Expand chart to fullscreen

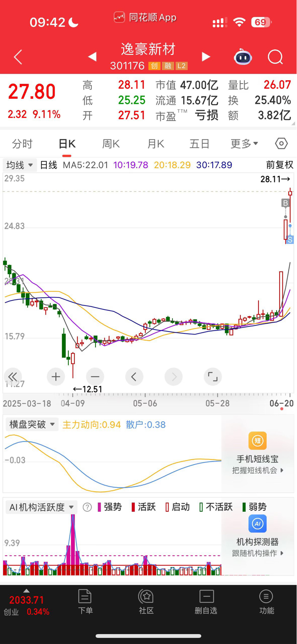pyautogui.click(x=212, y=376)
